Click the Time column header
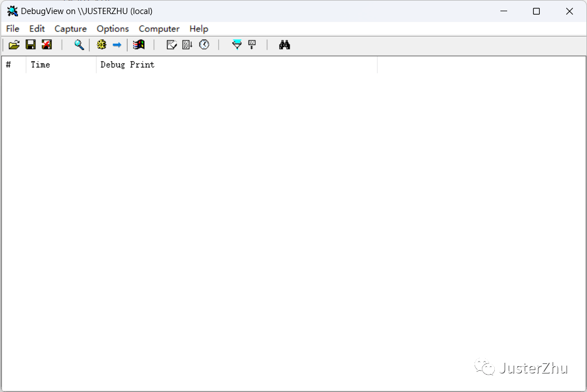Image resolution: width=587 pixels, height=392 pixels. pos(40,65)
